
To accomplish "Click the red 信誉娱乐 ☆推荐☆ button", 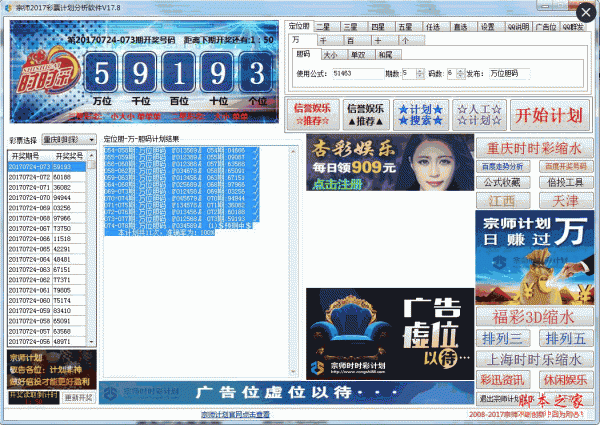I will [313, 114].
